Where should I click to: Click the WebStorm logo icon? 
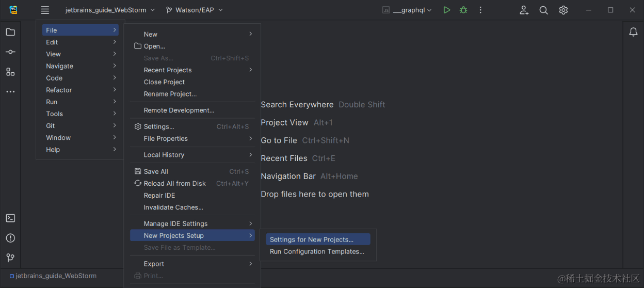pyautogui.click(x=13, y=10)
